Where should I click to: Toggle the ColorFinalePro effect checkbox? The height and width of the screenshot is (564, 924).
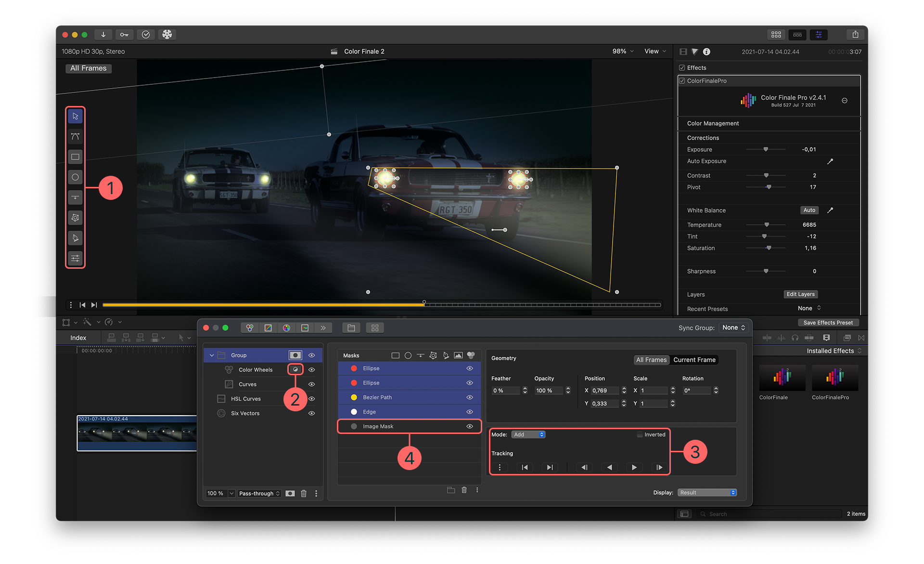(x=682, y=81)
